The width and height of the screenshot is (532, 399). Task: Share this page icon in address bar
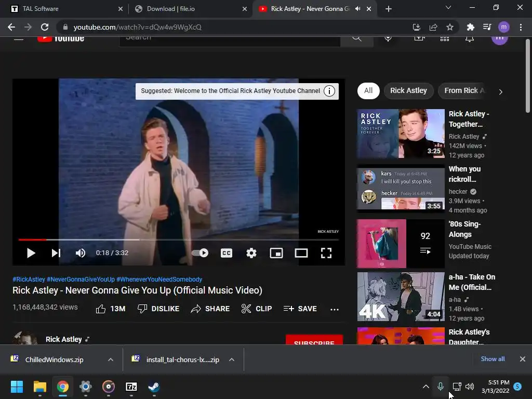point(433,27)
